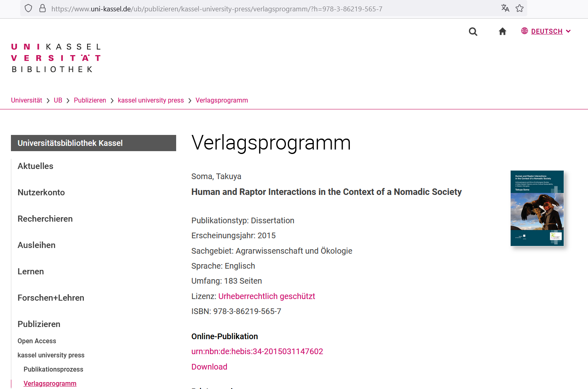
Task: Show site security info via padlock icon
Action: [x=42, y=8]
